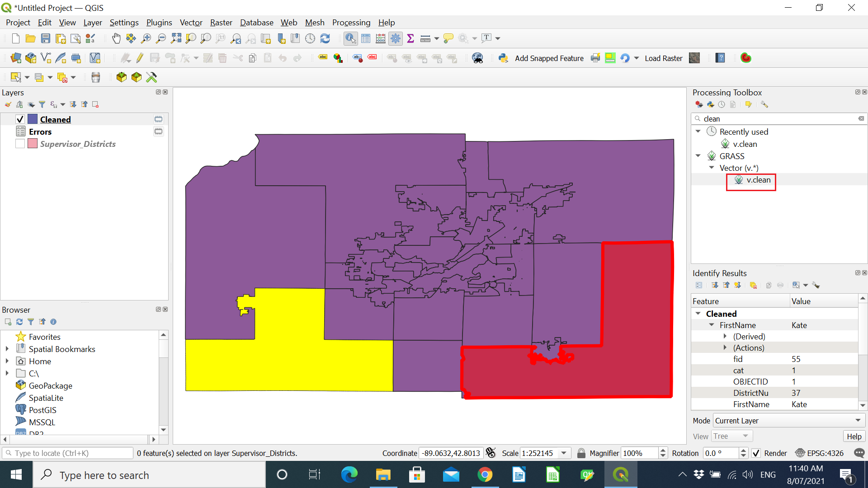The image size is (868, 488).
Task: Click the EPSG:4326 CRS button
Action: coord(820,453)
